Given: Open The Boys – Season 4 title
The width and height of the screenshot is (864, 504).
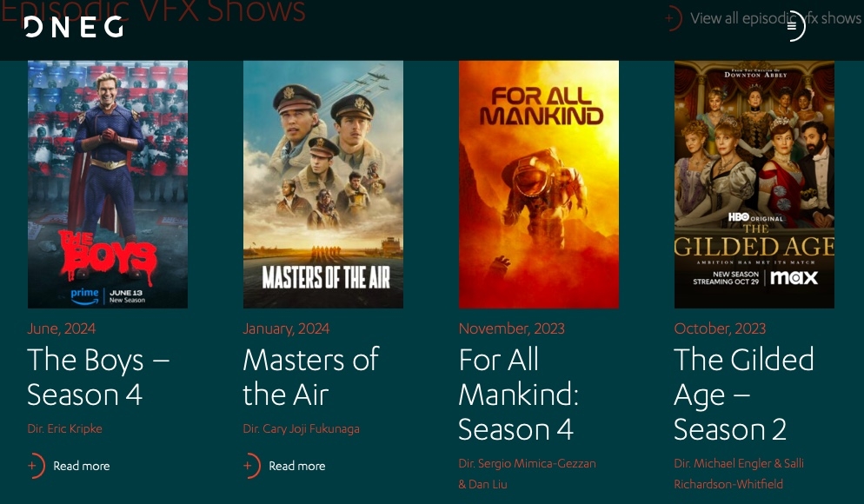Looking at the screenshot, I should click(x=98, y=377).
